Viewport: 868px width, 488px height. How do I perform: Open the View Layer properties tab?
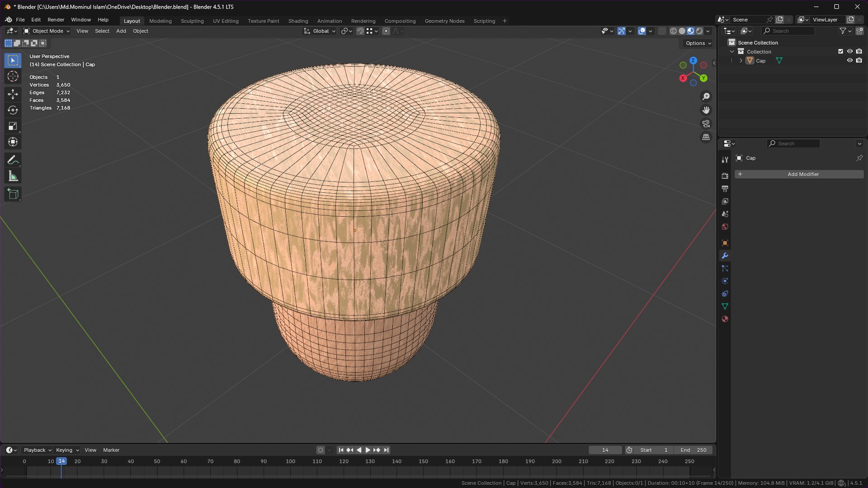point(725,201)
